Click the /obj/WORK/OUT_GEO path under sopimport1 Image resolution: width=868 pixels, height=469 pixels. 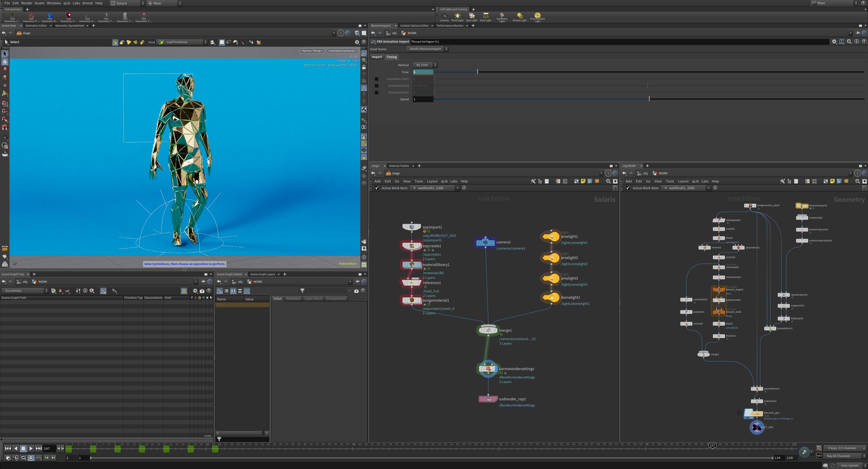(439, 236)
